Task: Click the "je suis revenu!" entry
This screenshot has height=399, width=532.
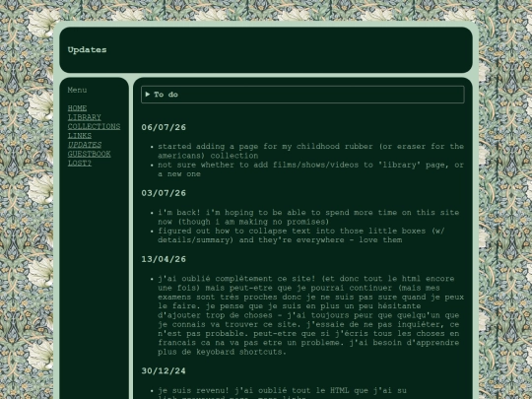Action: pyautogui.click(x=283, y=393)
